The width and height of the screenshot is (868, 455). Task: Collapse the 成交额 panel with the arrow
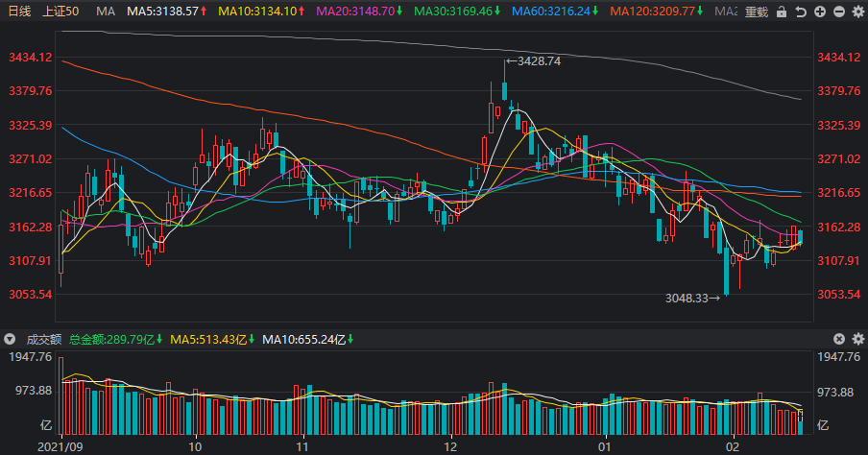click(10, 339)
